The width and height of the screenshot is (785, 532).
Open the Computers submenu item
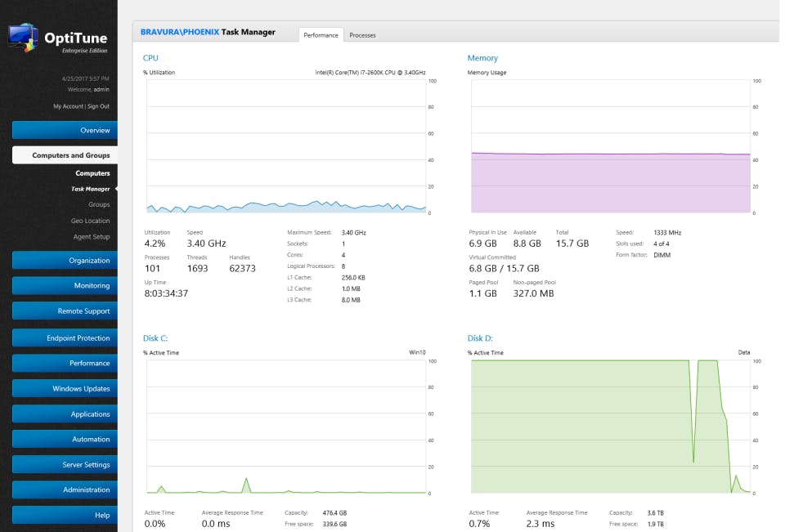[92, 173]
